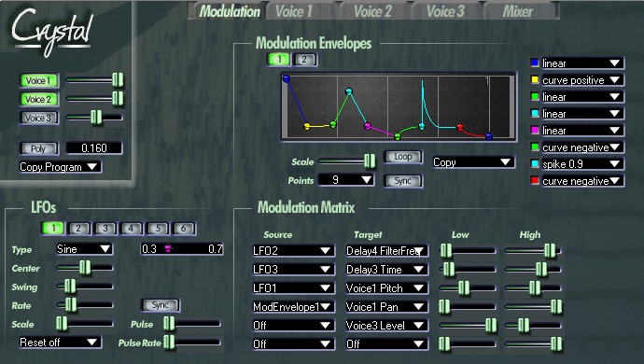Select the cyan peak envelope point
This screenshot has width=644, height=364.
point(349,91)
